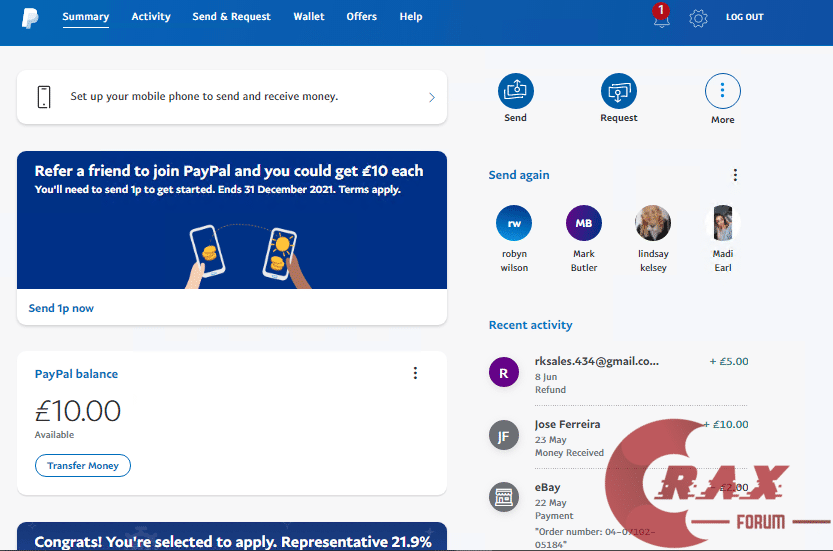Open the eBay payment transaction
Image resolution: width=833 pixels, height=551 pixels.
618,514
